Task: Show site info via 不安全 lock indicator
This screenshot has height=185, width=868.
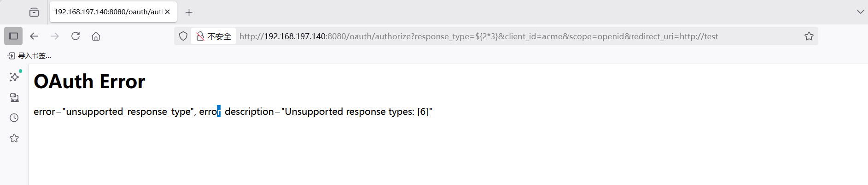Action: [213, 36]
